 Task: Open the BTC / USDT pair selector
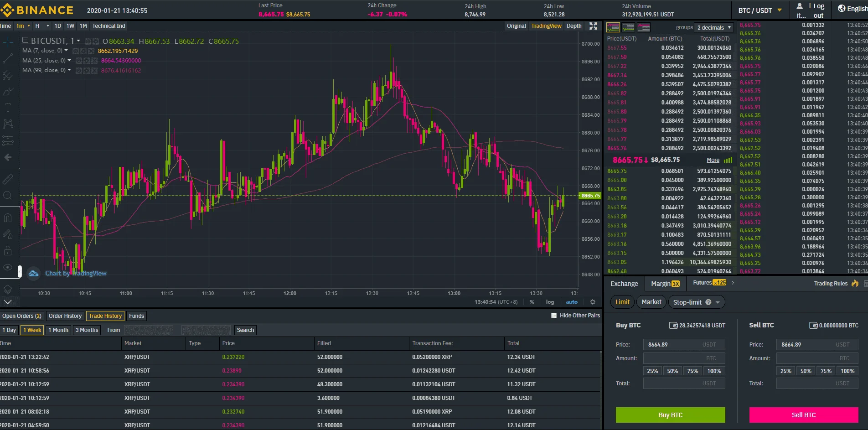(760, 10)
